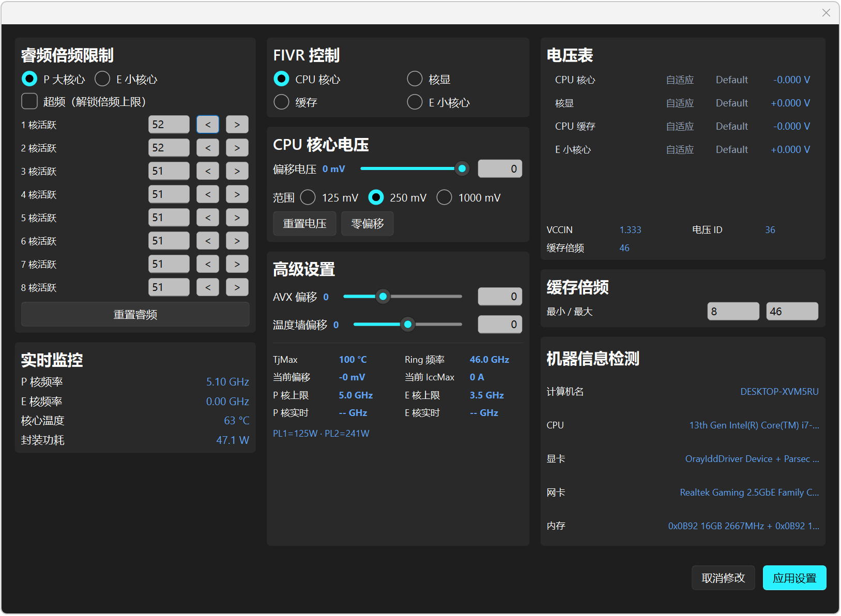This screenshot has height=616, width=841.
Task: Click the 偏移电压 slider handle
Action: point(462,168)
